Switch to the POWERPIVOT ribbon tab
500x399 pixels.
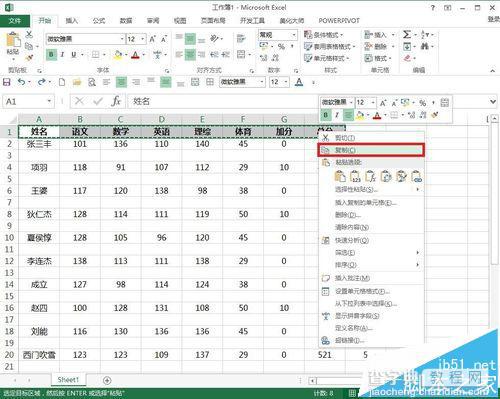point(339,21)
